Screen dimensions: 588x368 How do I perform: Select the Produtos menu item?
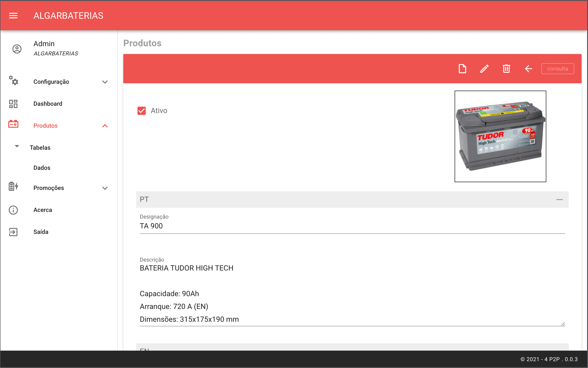[x=46, y=126]
